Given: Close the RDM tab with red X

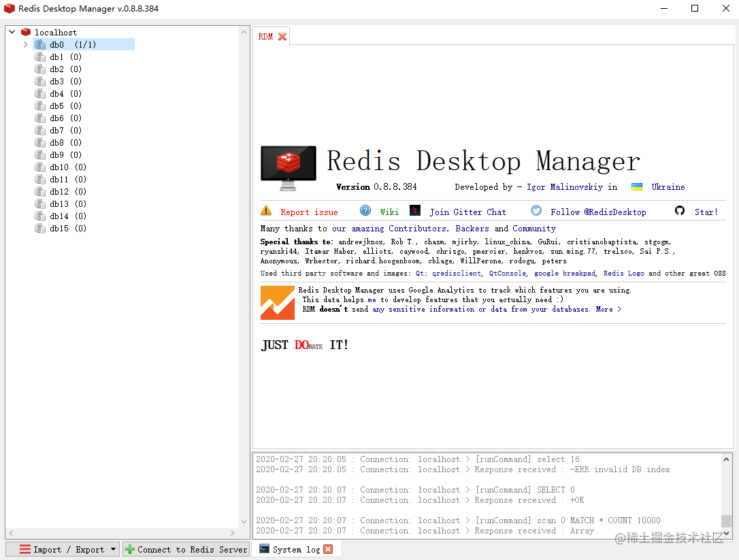Looking at the screenshot, I should [x=282, y=36].
